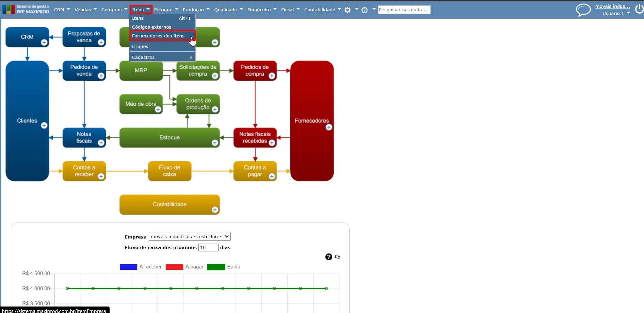Viewport: 644px width, 313px height.
Task: Open the Fornecedores red block
Action: pyautogui.click(x=312, y=121)
